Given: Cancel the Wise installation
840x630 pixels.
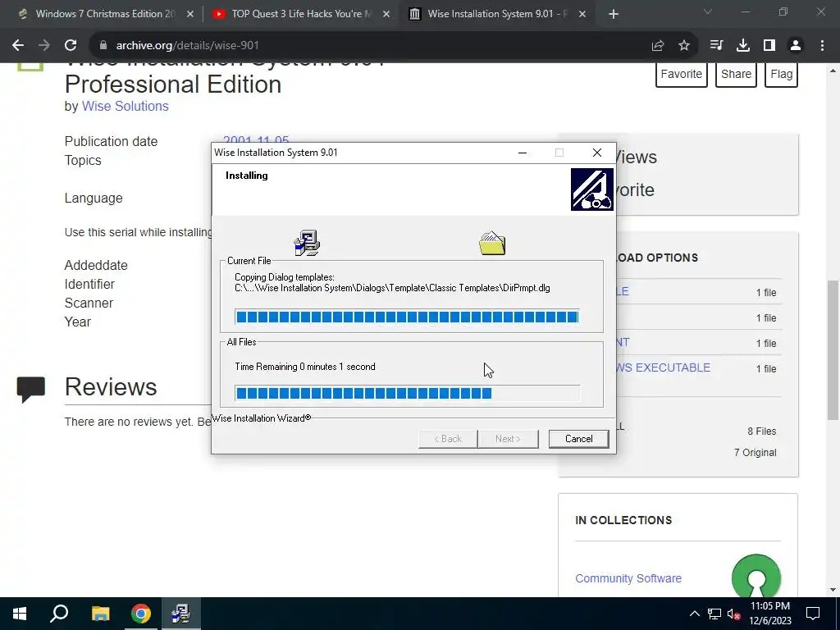Looking at the screenshot, I should [x=578, y=439].
